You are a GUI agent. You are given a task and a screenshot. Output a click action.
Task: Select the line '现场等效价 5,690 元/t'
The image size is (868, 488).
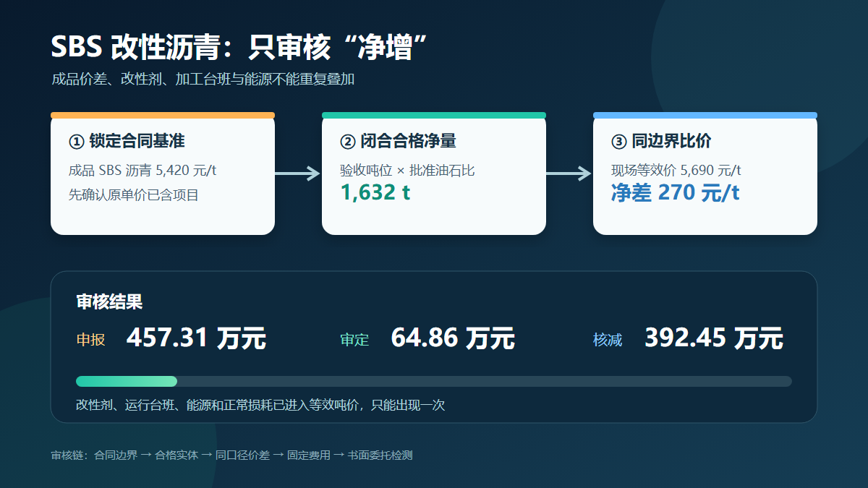pyautogui.click(x=676, y=171)
